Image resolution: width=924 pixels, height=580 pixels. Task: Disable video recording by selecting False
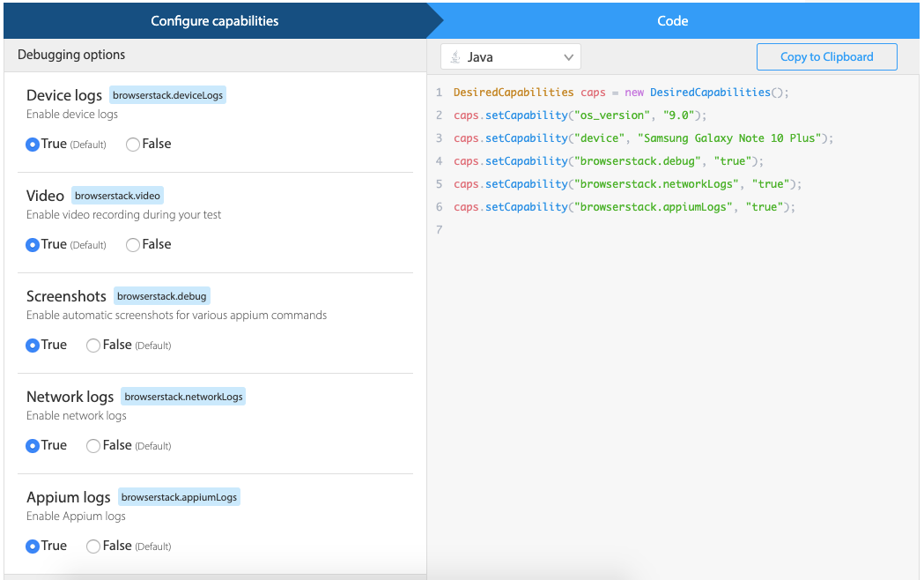(132, 244)
